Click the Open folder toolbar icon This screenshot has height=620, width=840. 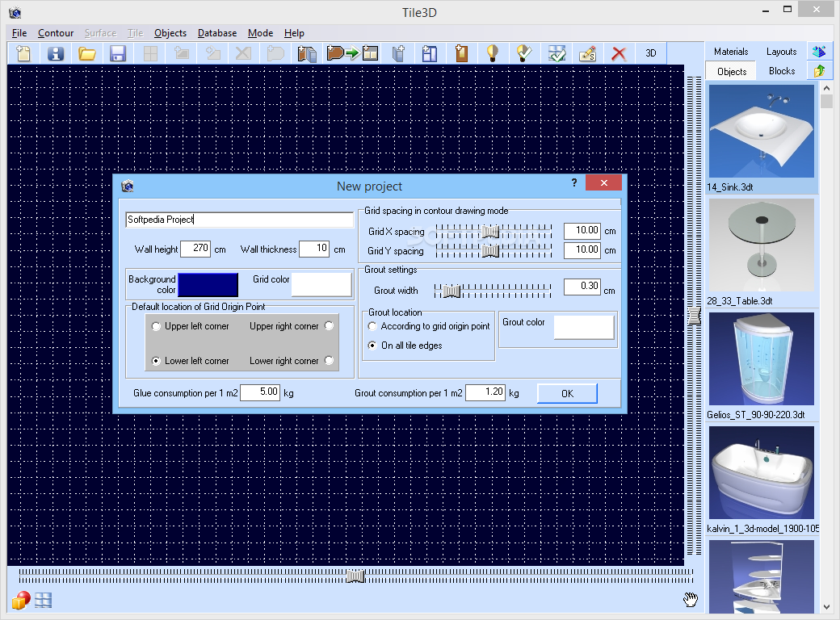click(x=86, y=53)
